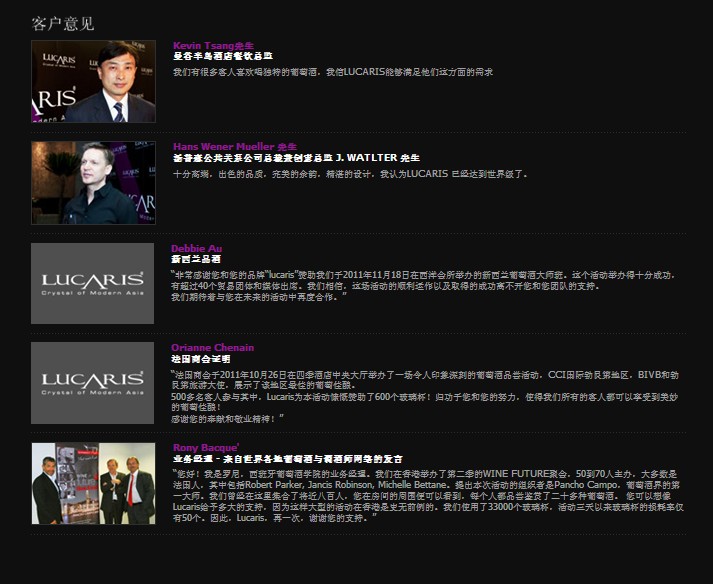The width and height of the screenshot is (713, 584).
Task: Open the Debbie Au name link
Action: (196, 248)
